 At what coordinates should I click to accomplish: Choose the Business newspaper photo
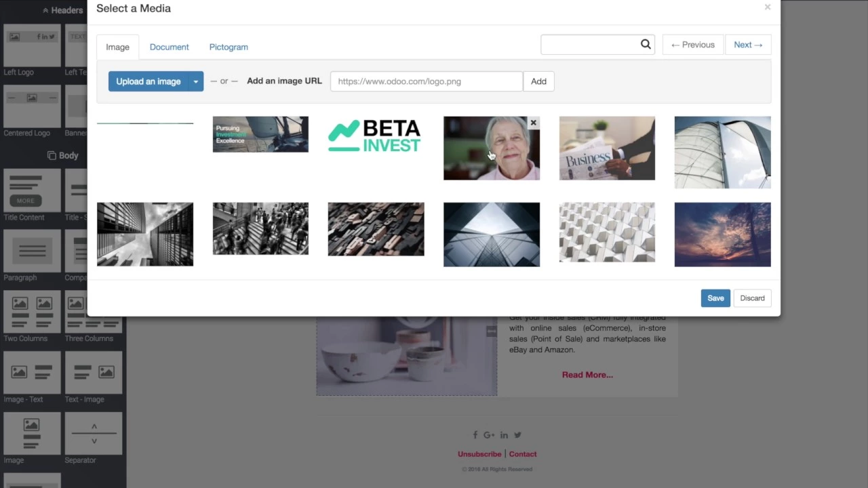[x=607, y=148]
